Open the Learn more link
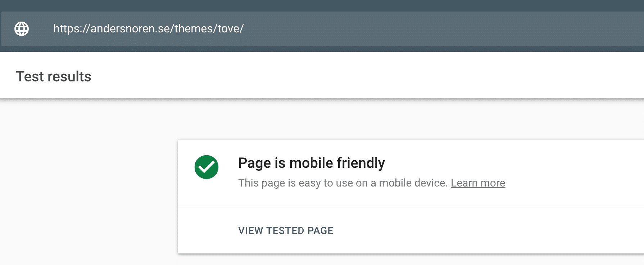644x265 pixels. tap(478, 183)
